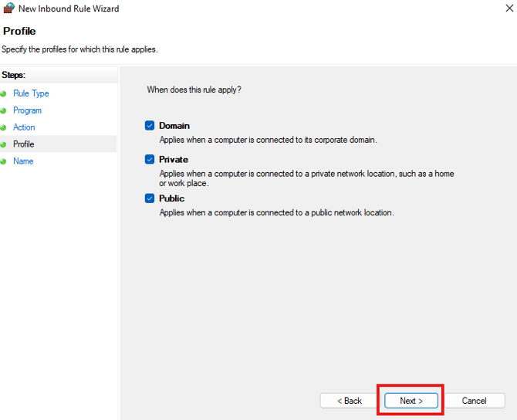Screen dimensions: 517x420
Task: Uncheck the Domain profile checkbox
Action: 150,126
